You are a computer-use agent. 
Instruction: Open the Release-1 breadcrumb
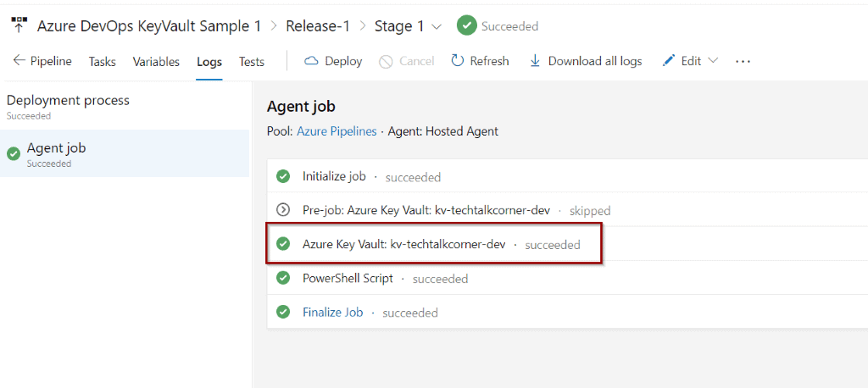(x=318, y=26)
